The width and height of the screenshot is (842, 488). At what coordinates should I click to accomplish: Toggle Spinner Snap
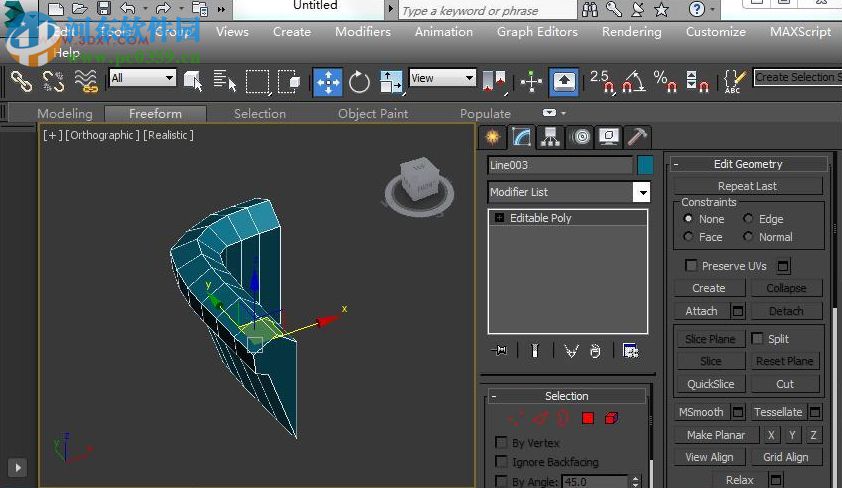pos(698,82)
